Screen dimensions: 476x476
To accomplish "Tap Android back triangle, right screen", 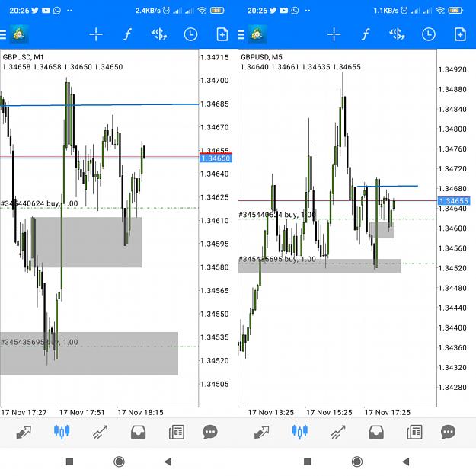I will 406,462.
